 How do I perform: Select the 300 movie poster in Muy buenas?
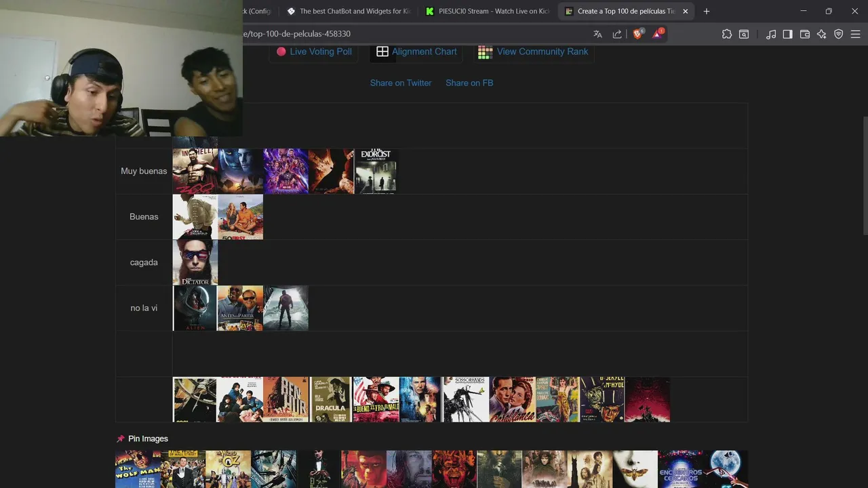click(195, 171)
